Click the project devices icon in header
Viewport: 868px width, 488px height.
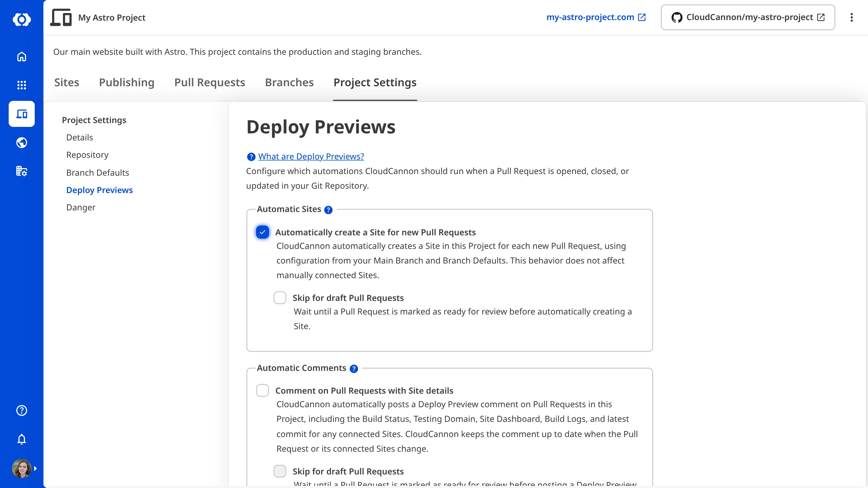pos(61,18)
